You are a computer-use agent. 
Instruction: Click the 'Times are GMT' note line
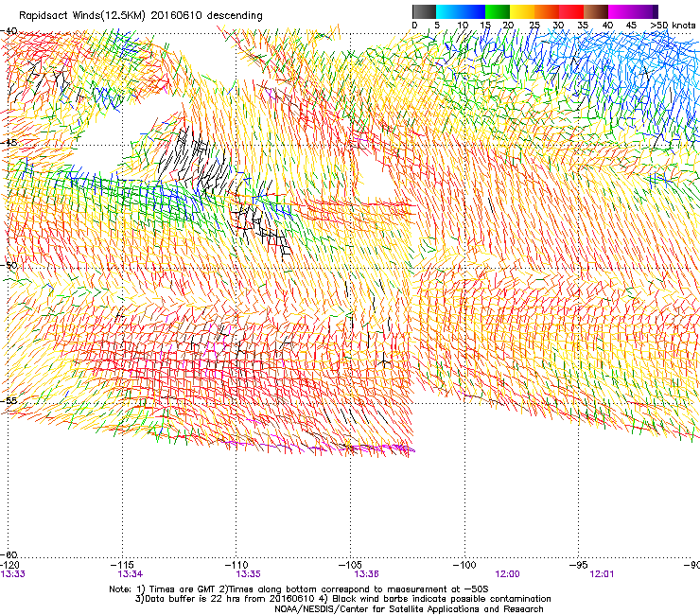click(299, 589)
